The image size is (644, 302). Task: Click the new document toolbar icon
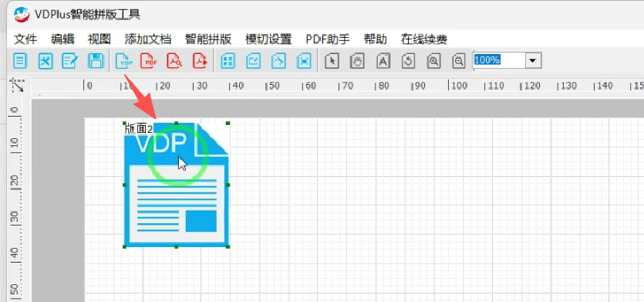pyautogui.click(x=20, y=61)
